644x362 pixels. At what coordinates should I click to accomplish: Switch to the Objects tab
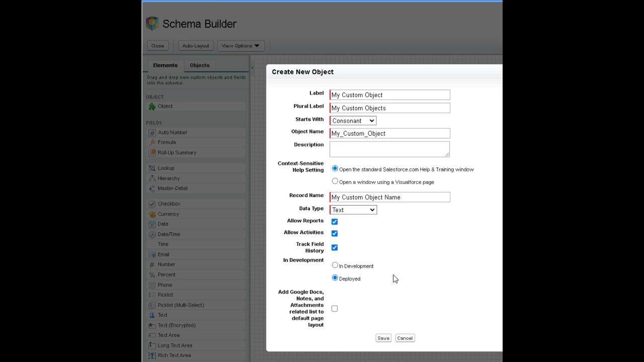(x=199, y=65)
